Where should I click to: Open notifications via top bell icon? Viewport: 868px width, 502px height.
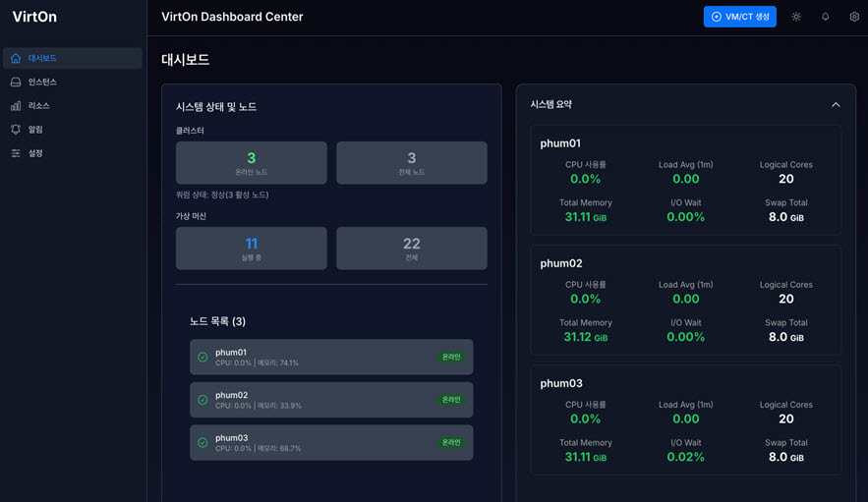(x=826, y=17)
